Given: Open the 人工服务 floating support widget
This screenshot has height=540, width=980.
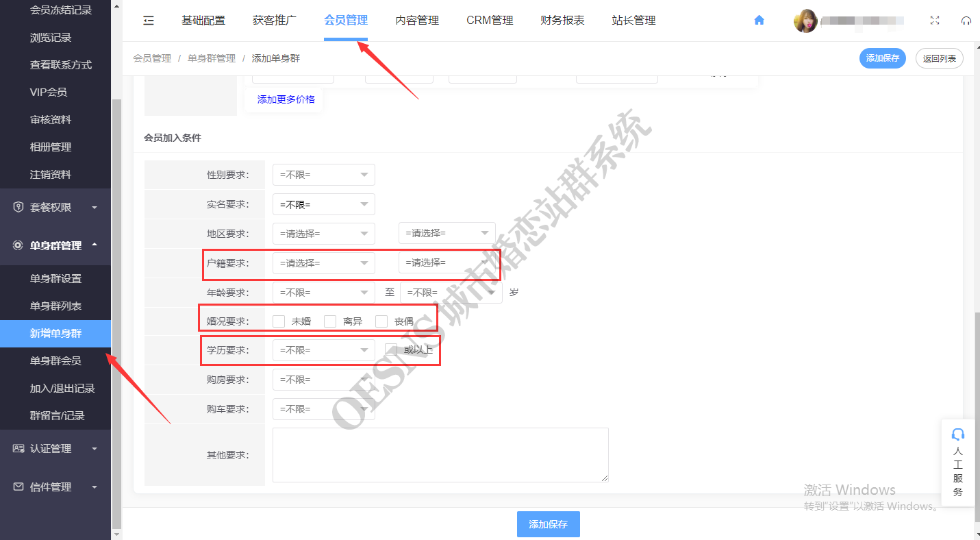Looking at the screenshot, I should pos(958,463).
